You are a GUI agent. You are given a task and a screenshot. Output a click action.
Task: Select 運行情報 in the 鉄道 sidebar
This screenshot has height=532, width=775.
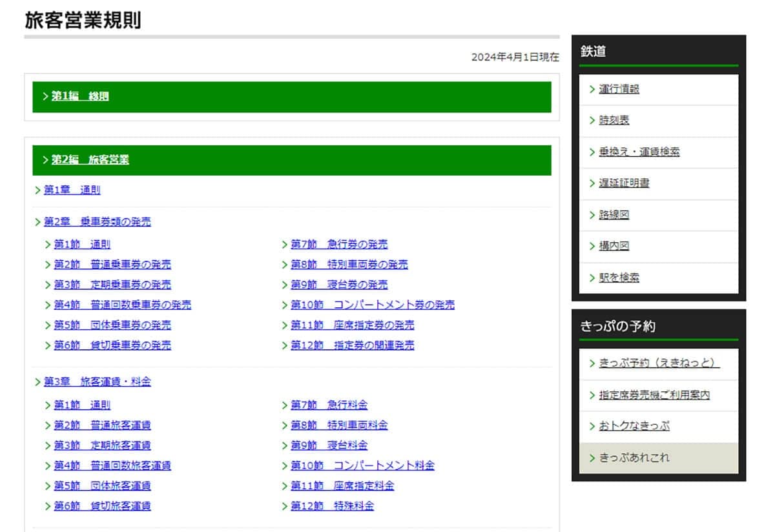click(x=658, y=90)
